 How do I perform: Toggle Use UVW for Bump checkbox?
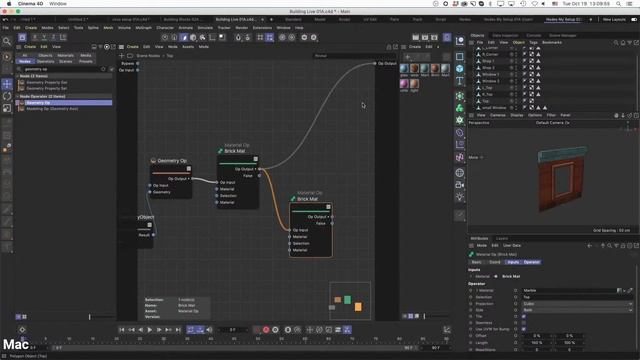pyautogui.click(x=524, y=329)
